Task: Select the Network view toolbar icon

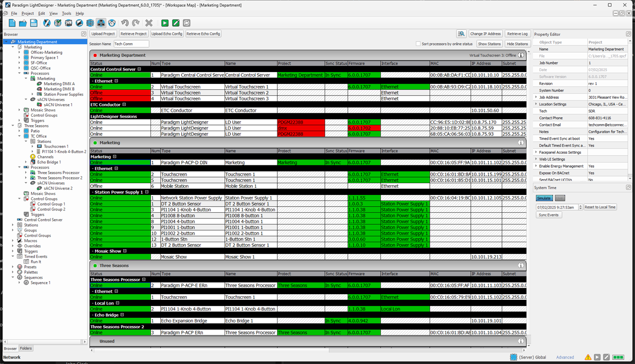Action: [x=101, y=23]
